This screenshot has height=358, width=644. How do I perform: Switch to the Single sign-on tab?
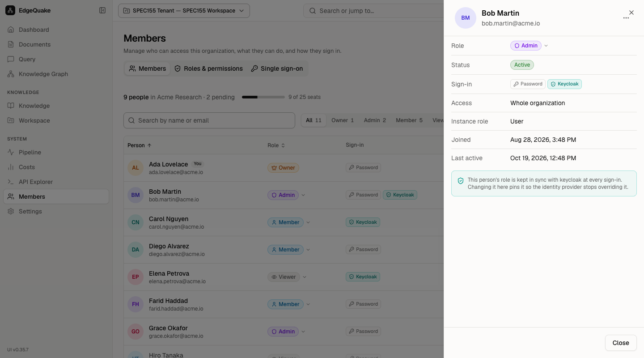(x=277, y=68)
